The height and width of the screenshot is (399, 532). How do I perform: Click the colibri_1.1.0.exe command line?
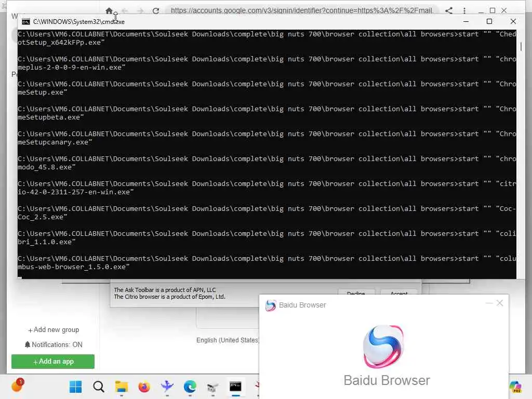point(267,237)
